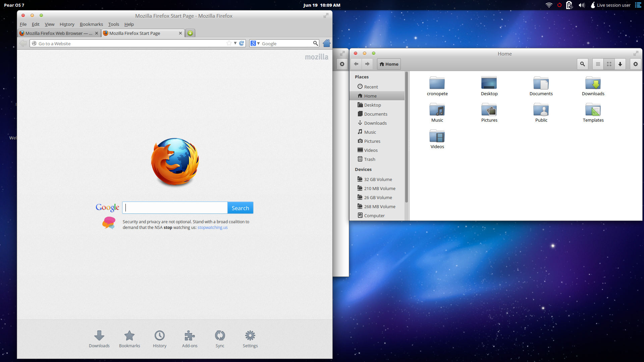The image size is (644, 362).
Task: Open the Live session user menu
Action: (610, 5)
